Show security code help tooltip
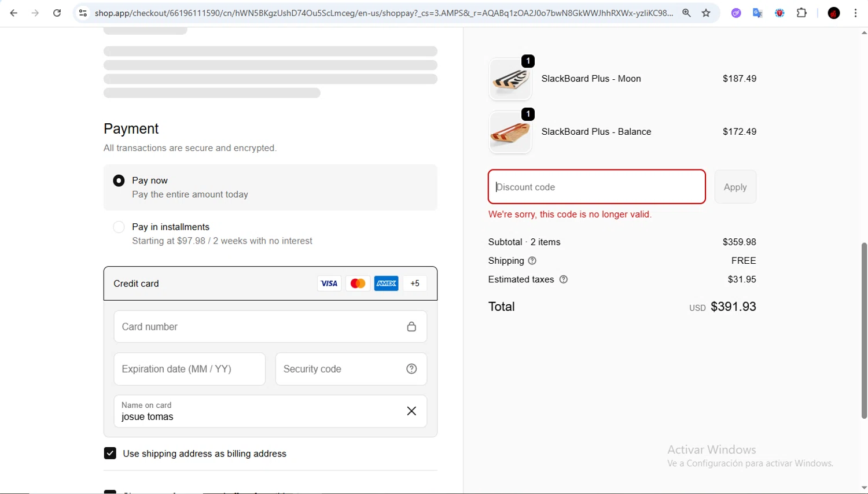This screenshot has height=494, width=868. click(x=411, y=369)
